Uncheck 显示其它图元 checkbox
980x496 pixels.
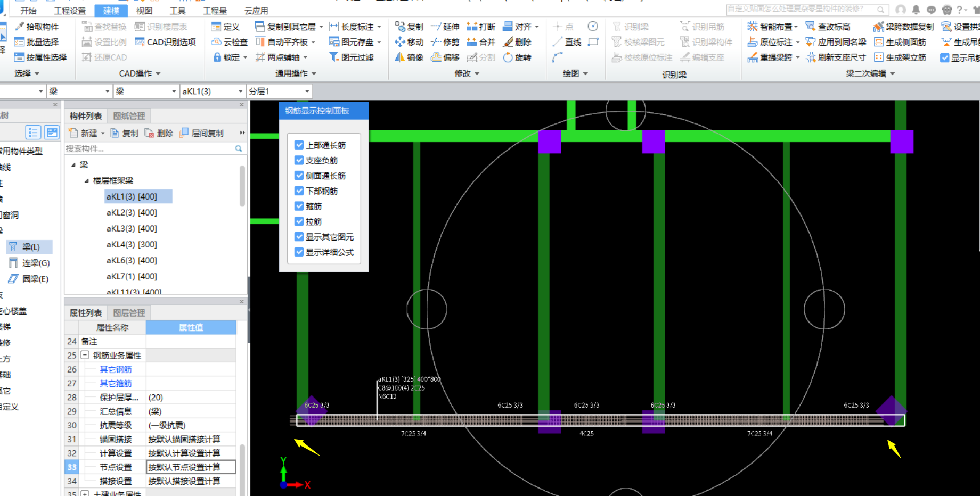[x=299, y=237]
